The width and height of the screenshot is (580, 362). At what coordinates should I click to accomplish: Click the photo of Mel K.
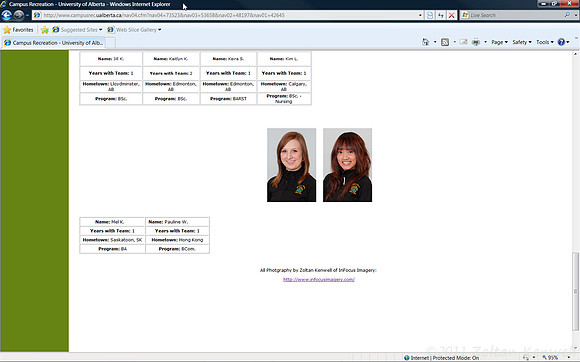tap(291, 165)
